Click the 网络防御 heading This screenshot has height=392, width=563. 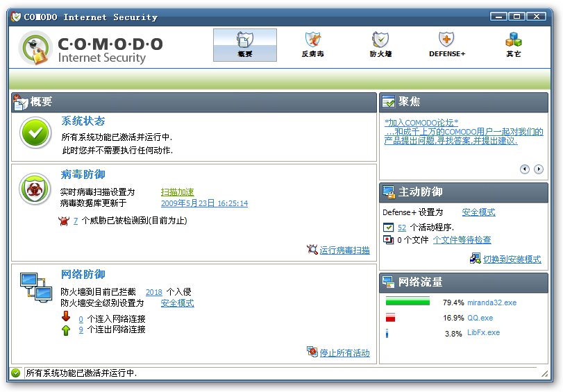(83, 274)
